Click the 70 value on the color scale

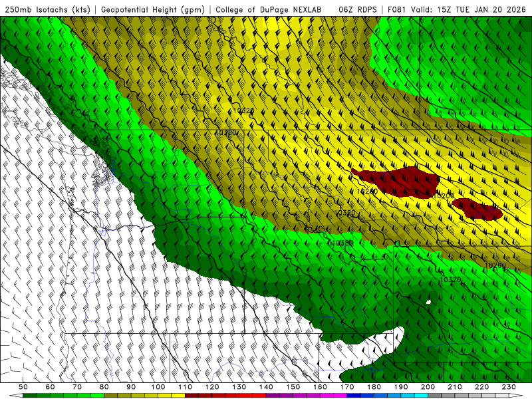pyautogui.click(x=77, y=387)
